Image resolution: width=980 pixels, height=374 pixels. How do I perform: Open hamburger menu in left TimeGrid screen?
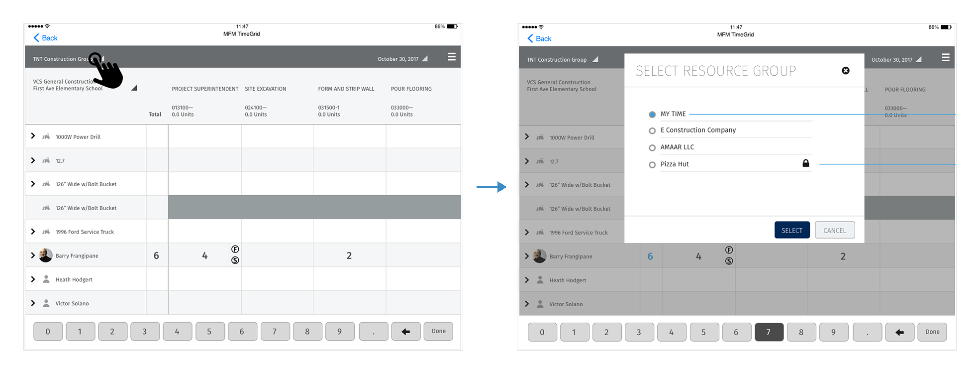point(452,57)
